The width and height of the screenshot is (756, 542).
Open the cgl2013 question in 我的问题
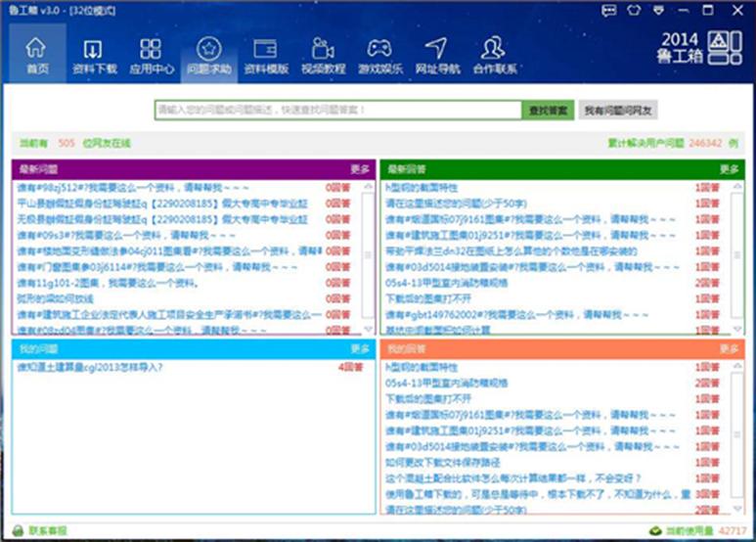tap(90, 368)
